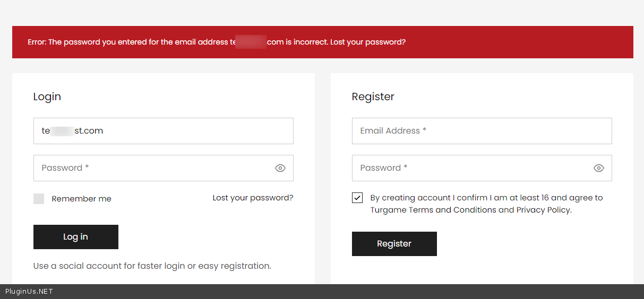The width and height of the screenshot is (644, 299).
Task: Click the black Register button
Action: [x=394, y=244]
